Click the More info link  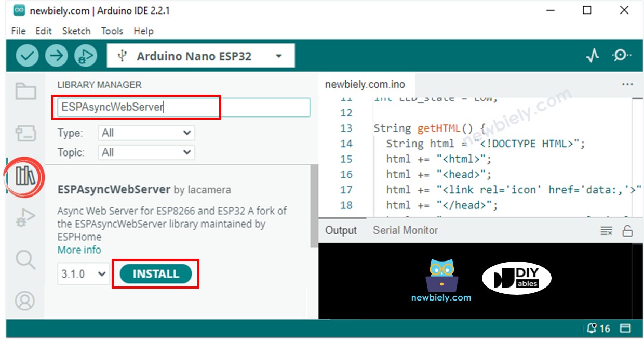pyautogui.click(x=79, y=250)
